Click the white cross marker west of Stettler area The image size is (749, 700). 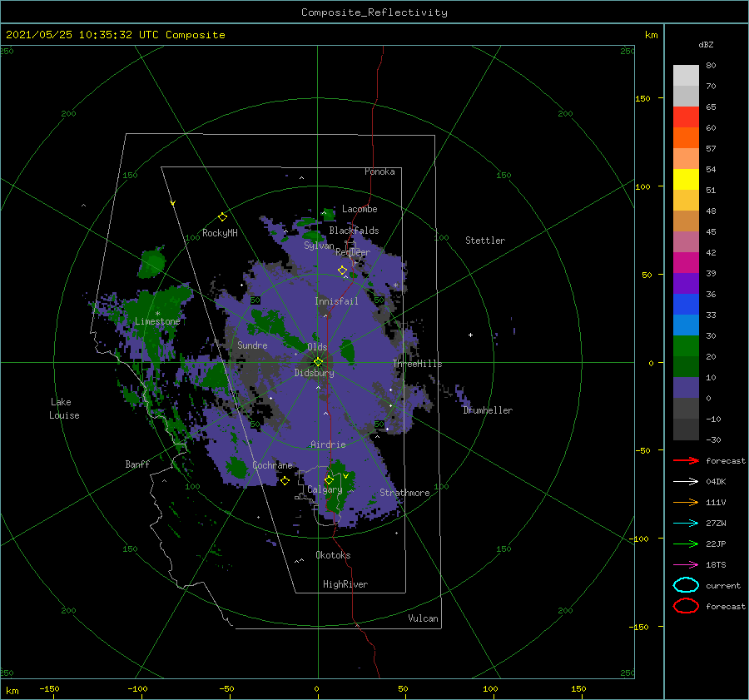tap(470, 335)
